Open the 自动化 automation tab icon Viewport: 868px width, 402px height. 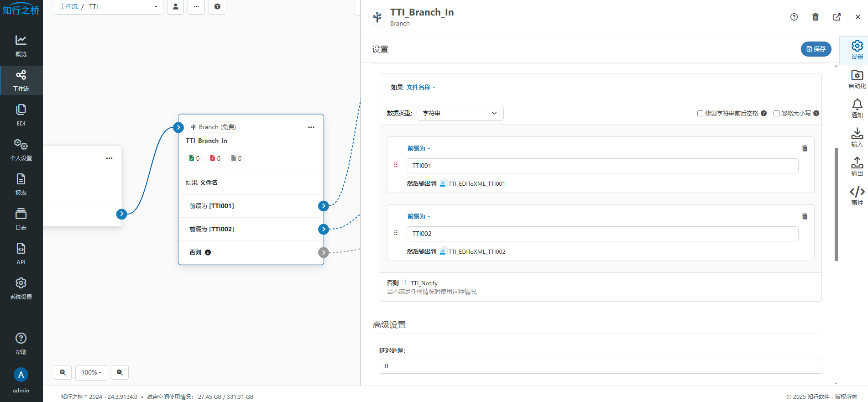[857, 79]
